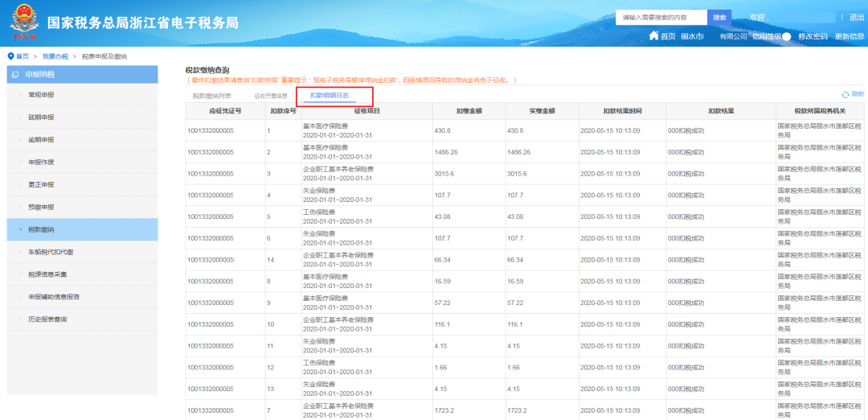Image resolution: width=868 pixels, height=420 pixels.
Task: Open 常规申报 in the sidebar
Action: 83,95
